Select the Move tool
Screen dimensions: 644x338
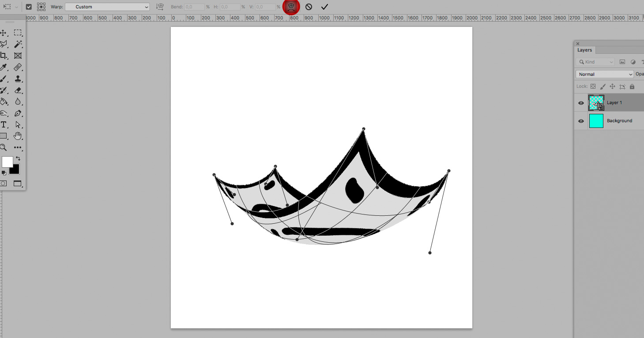[3, 33]
